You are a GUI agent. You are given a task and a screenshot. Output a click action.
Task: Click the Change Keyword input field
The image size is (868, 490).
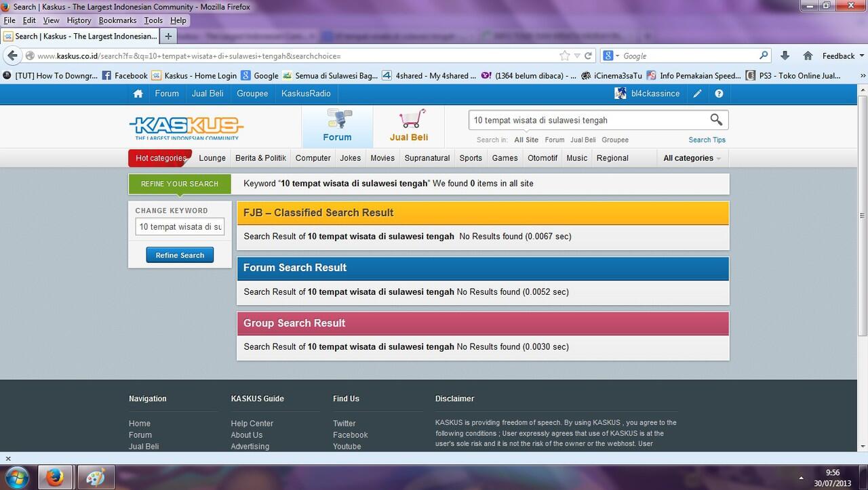(x=180, y=227)
